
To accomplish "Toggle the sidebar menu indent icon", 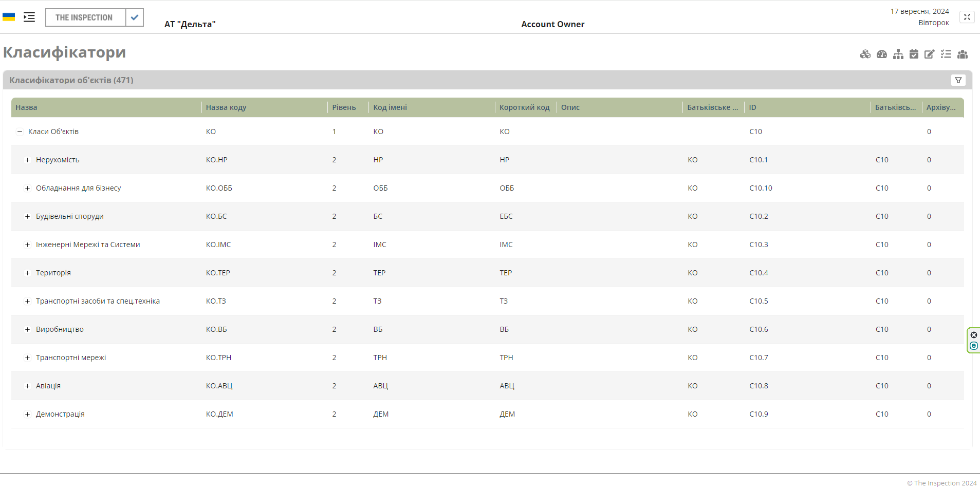I will point(29,17).
